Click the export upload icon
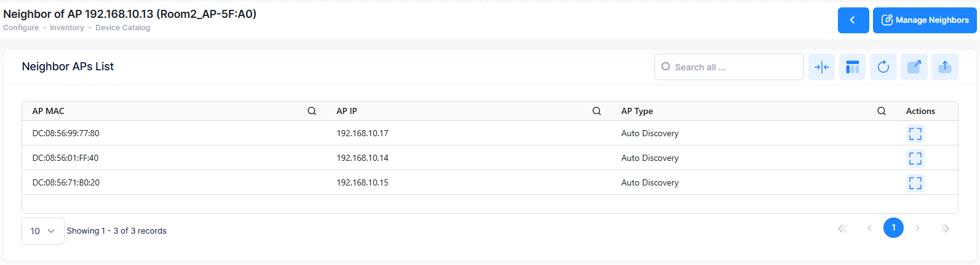This screenshot has width=980, height=265. pyautogui.click(x=945, y=67)
